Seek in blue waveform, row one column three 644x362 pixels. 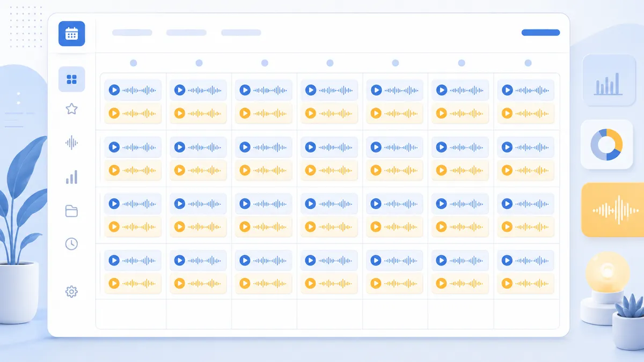270,90
